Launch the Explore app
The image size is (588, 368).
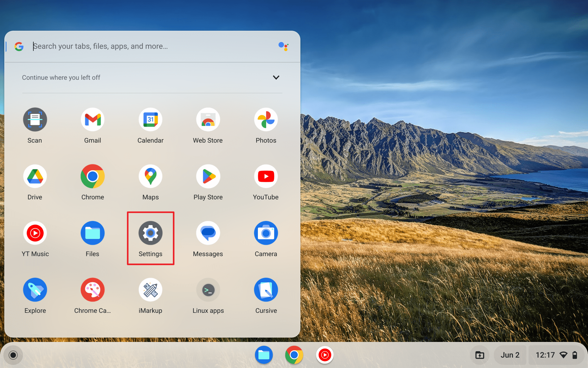point(35,290)
